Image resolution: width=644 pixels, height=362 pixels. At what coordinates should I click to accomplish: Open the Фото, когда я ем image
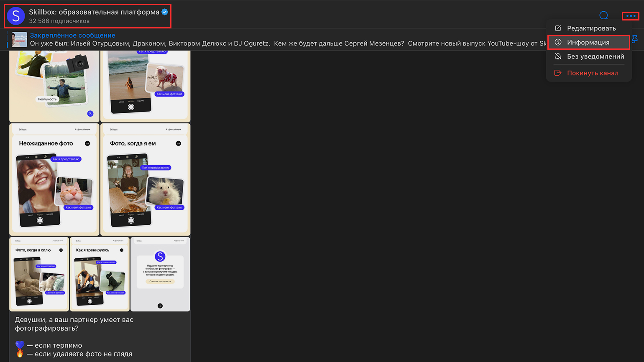(x=146, y=179)
